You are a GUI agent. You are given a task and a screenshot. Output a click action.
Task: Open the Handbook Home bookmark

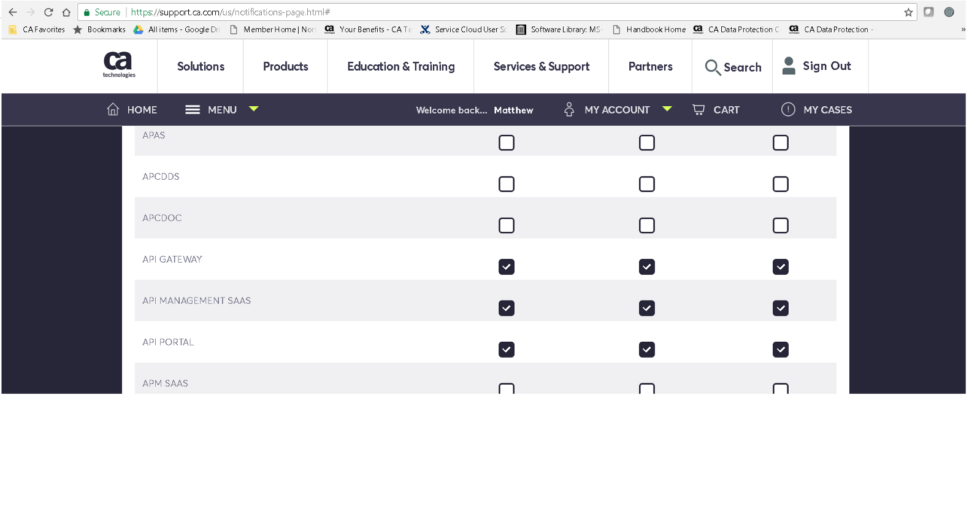click(649, 29)
